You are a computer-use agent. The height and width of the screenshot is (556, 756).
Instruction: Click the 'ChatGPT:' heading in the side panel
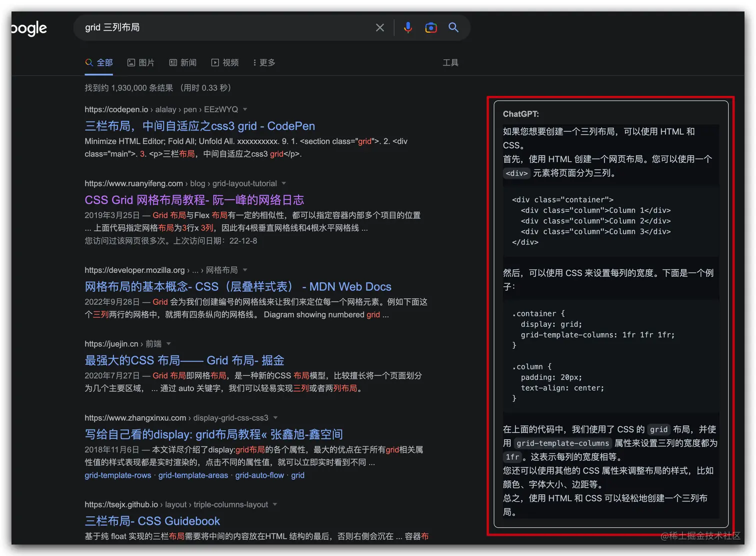tap(521, 114)
